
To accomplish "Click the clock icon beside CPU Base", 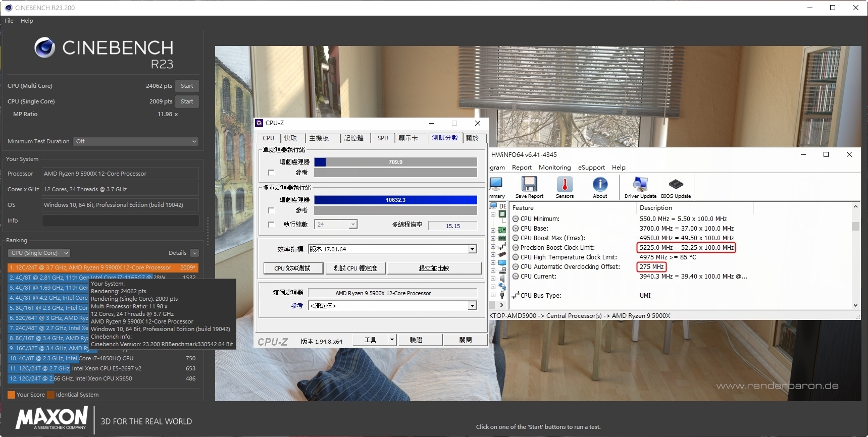I will (516, 229).
